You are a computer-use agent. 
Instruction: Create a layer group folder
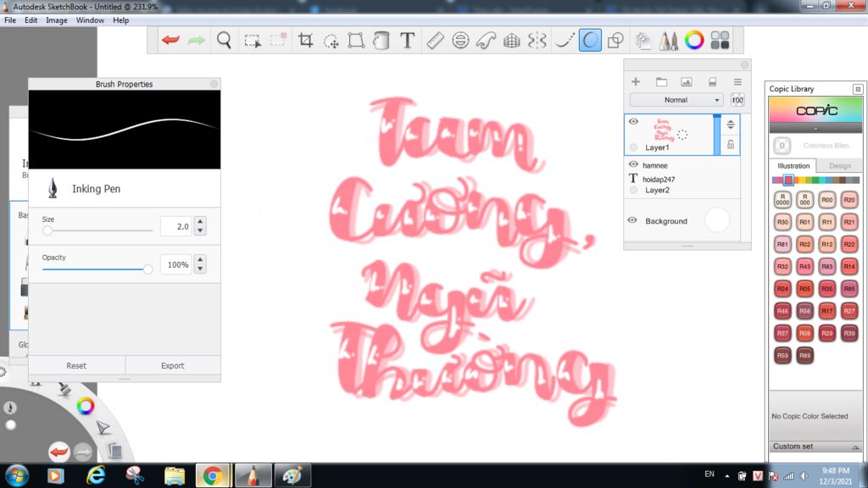click(x=661, y=82)
